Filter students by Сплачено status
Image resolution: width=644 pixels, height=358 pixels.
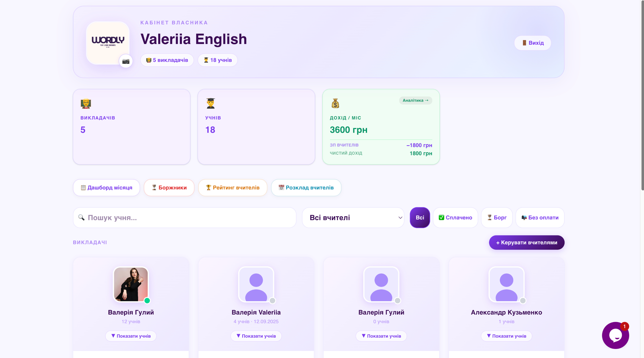(455, 218)
